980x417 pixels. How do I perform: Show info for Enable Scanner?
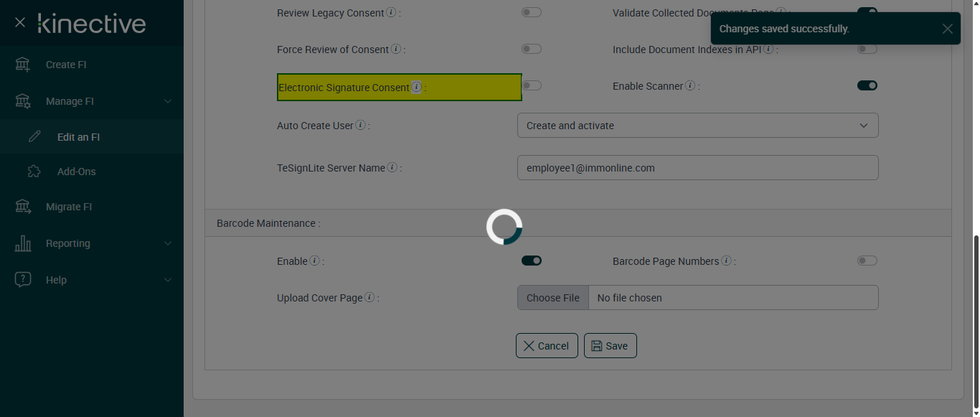pos(690,85)
